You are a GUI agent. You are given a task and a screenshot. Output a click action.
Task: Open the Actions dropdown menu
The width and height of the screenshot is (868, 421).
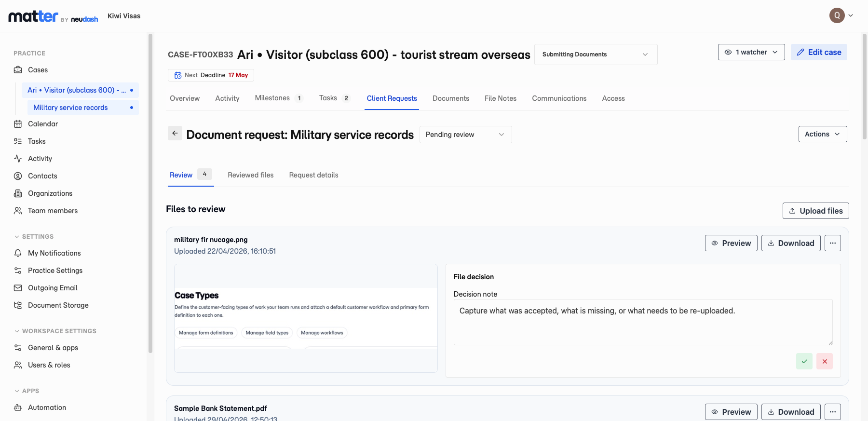pyautogui.click(x=823, y=134)
